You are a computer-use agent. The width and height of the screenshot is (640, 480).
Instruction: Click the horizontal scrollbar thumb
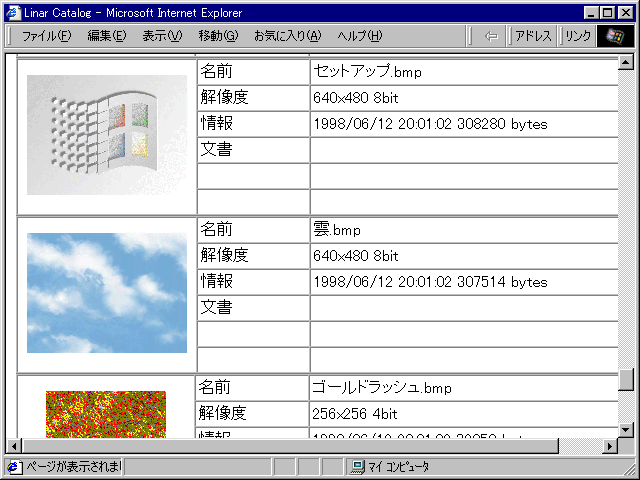pyautogui.click(x=290, y=446)
